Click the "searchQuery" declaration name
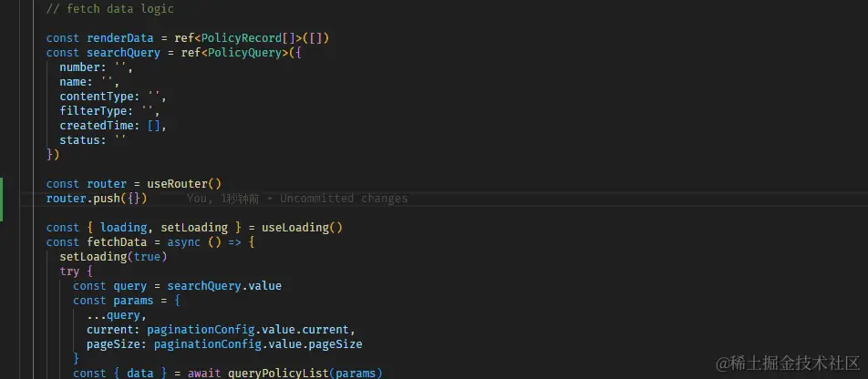 click(x=123, y=53)
